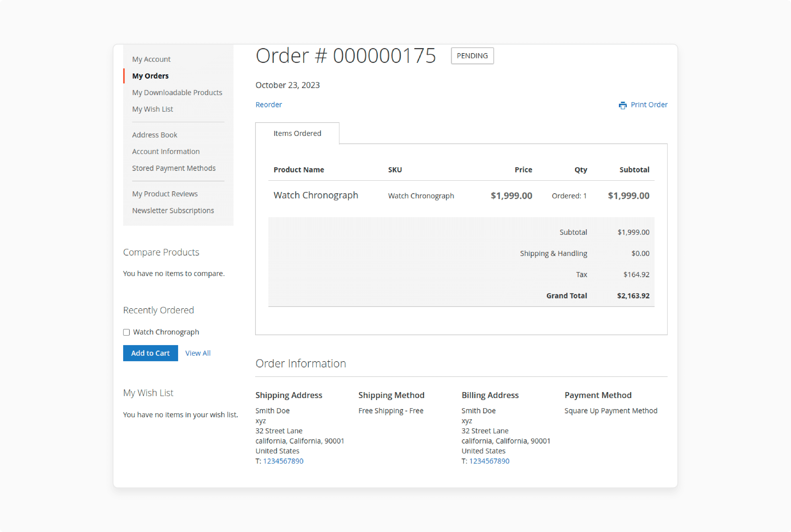
Task: Click the bold $1,999.00 price cell
Action: 511,196
